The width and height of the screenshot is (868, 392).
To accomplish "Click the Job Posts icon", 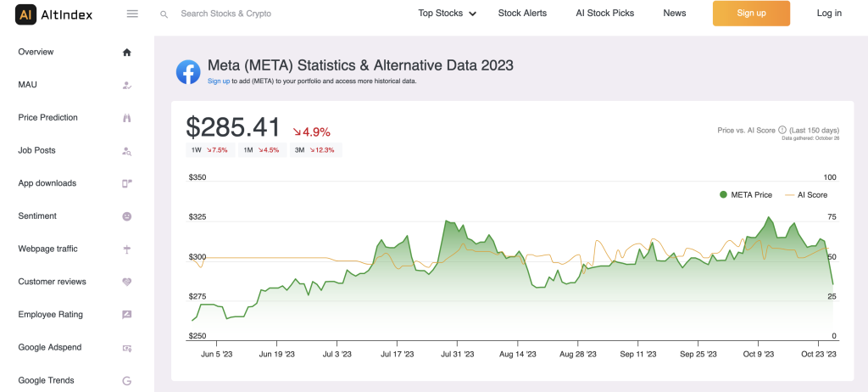I will point(127,151).
